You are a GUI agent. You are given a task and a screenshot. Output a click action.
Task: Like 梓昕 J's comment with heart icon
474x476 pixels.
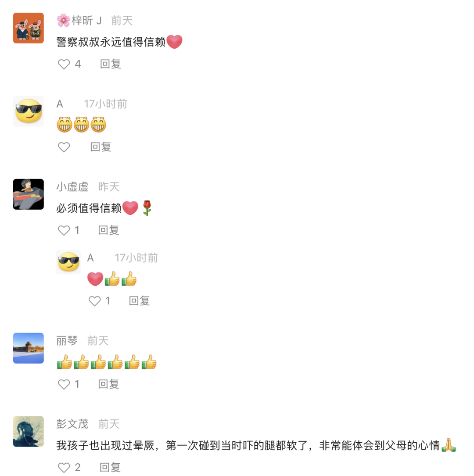coord(64,64)
